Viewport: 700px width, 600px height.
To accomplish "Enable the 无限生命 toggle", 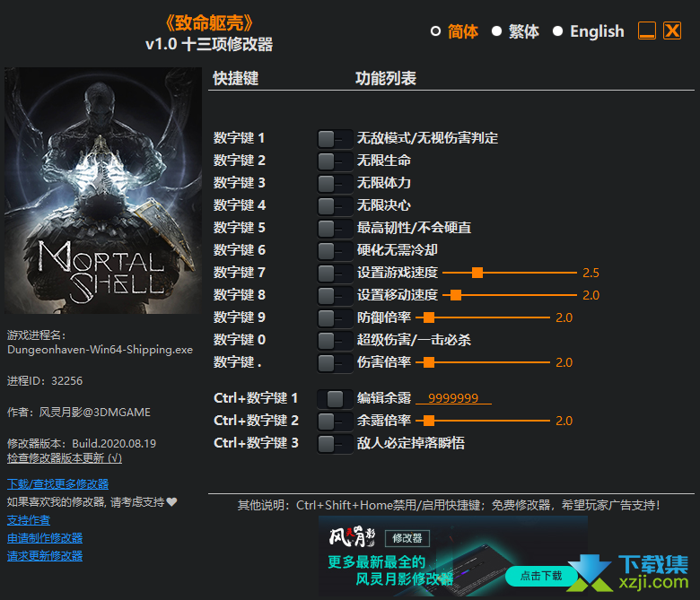I will click(335, 161).
